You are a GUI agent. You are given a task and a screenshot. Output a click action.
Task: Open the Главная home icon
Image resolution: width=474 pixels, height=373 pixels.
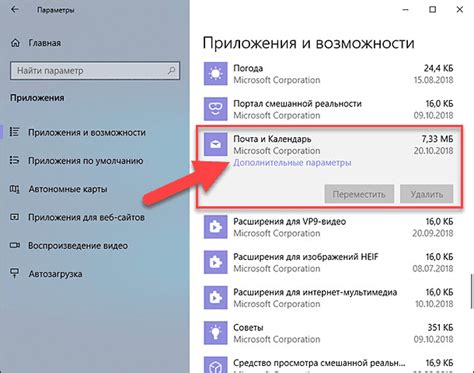[x=15, y=43]
